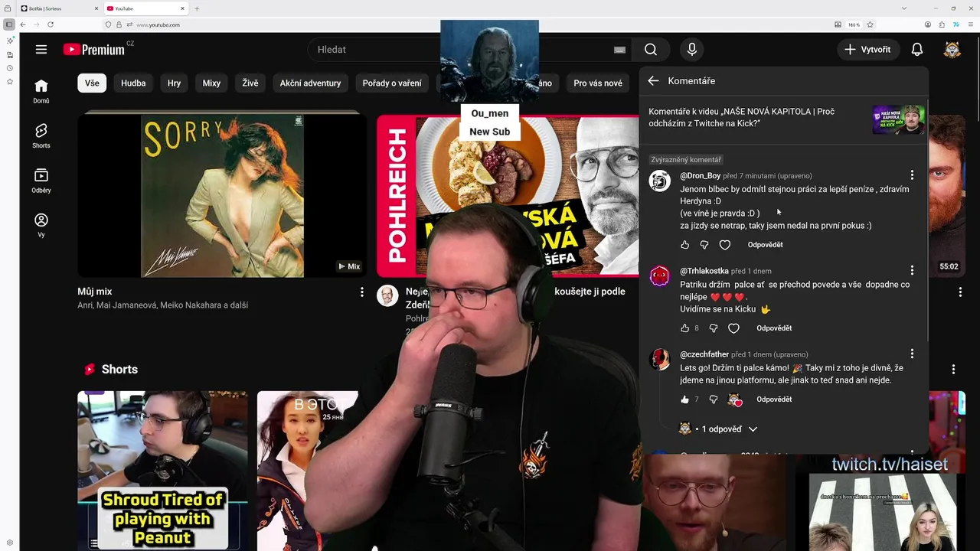The height and width of the screenshot is (551, 980).
Task: Open the Můj mix thumbnail
Action: coord(222,194)
